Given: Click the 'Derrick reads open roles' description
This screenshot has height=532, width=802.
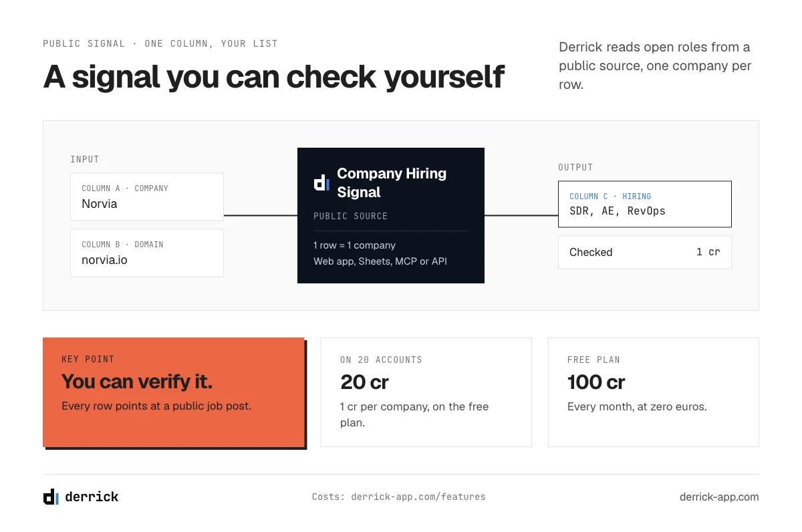Looking at the screenshot, I should 655,66.
